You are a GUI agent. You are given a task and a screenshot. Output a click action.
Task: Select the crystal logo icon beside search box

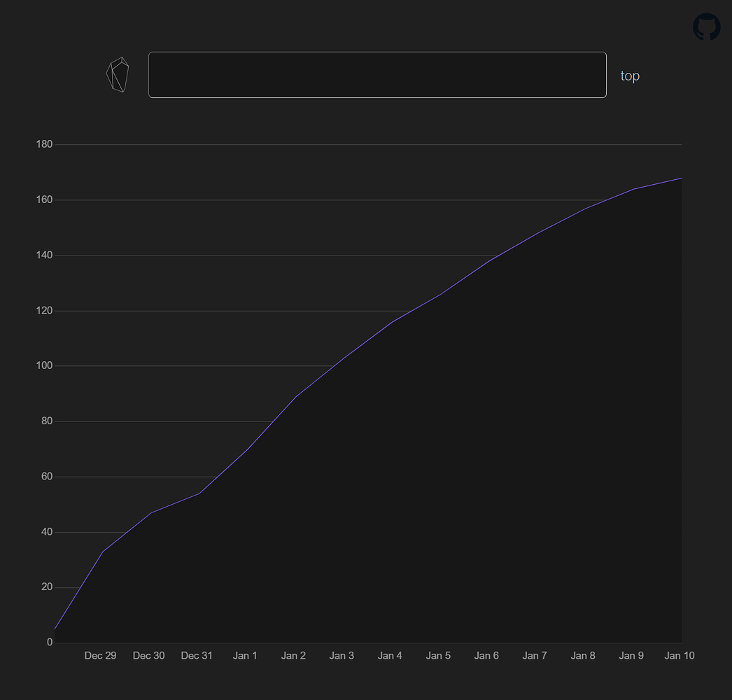coord(118,73)
